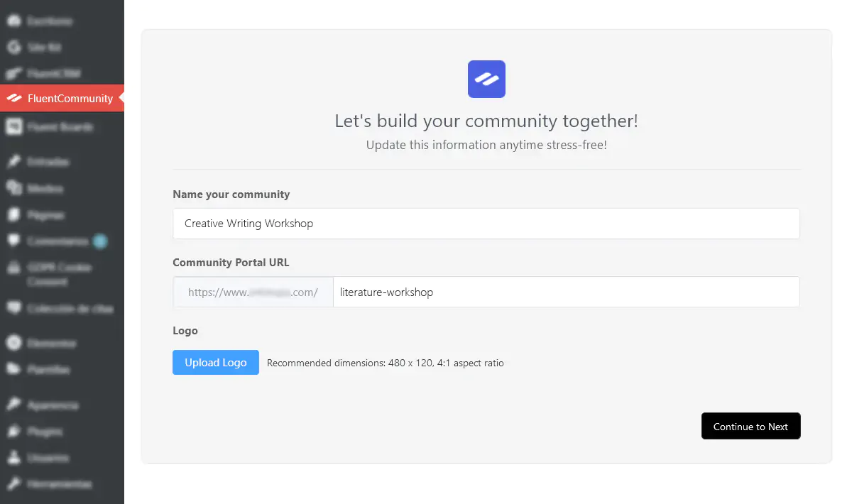The height and width of the screenshot is (504, 847).
Task: Select the FluentCommunity sidebar icon
Action: [14, 98]
